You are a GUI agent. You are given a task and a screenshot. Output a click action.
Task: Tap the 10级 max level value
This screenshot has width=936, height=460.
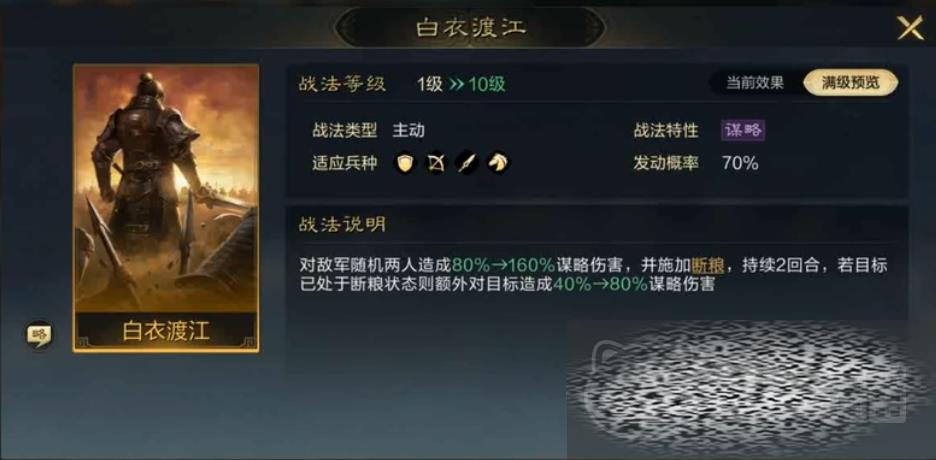pos(487,84)
